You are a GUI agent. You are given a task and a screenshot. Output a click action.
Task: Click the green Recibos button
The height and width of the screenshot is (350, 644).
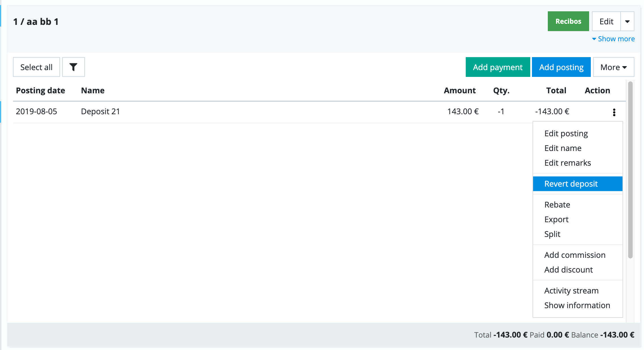568,21
